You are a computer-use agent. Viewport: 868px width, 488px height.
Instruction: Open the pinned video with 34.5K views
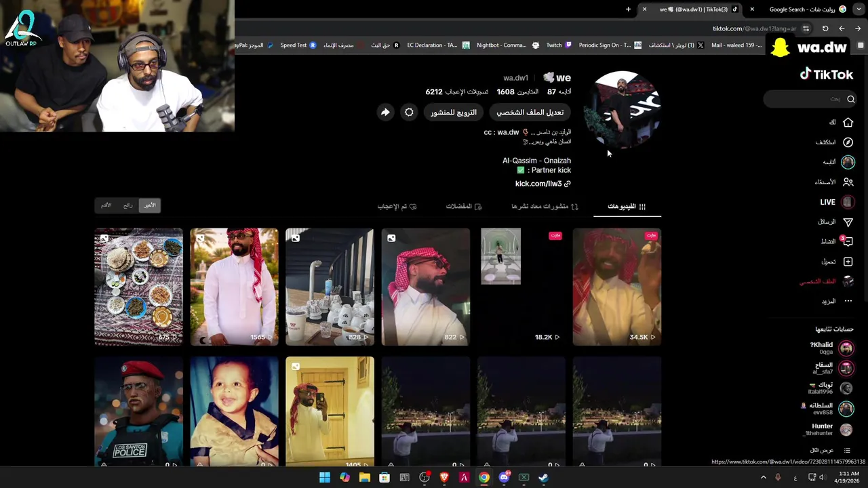coord(617,287)
